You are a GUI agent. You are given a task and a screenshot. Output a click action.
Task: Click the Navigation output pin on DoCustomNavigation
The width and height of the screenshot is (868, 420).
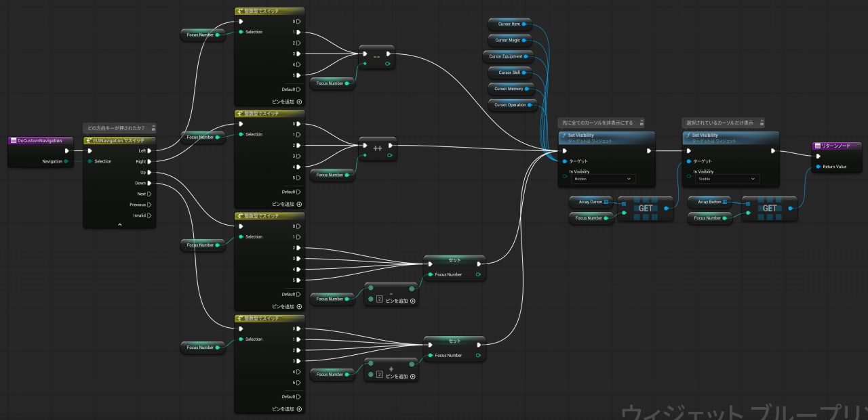pyautogui.click(x=66, y=161)
